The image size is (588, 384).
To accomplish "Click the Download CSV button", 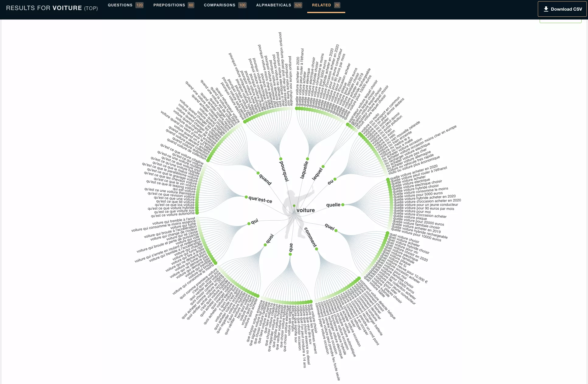I will click(x=562, y=9).
